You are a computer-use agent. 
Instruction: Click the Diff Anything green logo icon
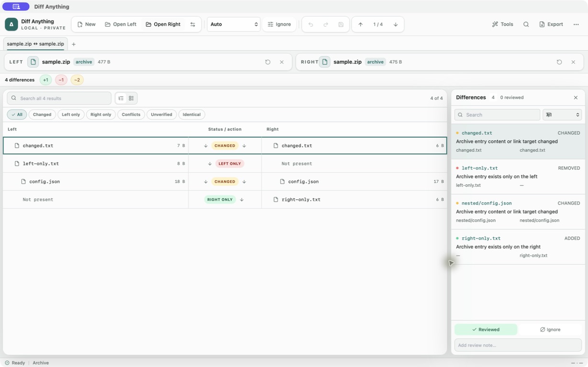point(11,24)
